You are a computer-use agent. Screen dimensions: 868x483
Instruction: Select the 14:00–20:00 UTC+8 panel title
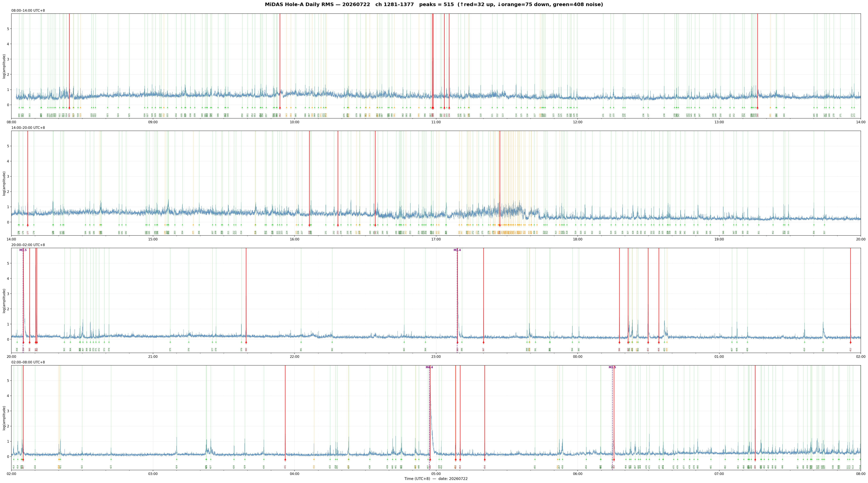(28, 128)
